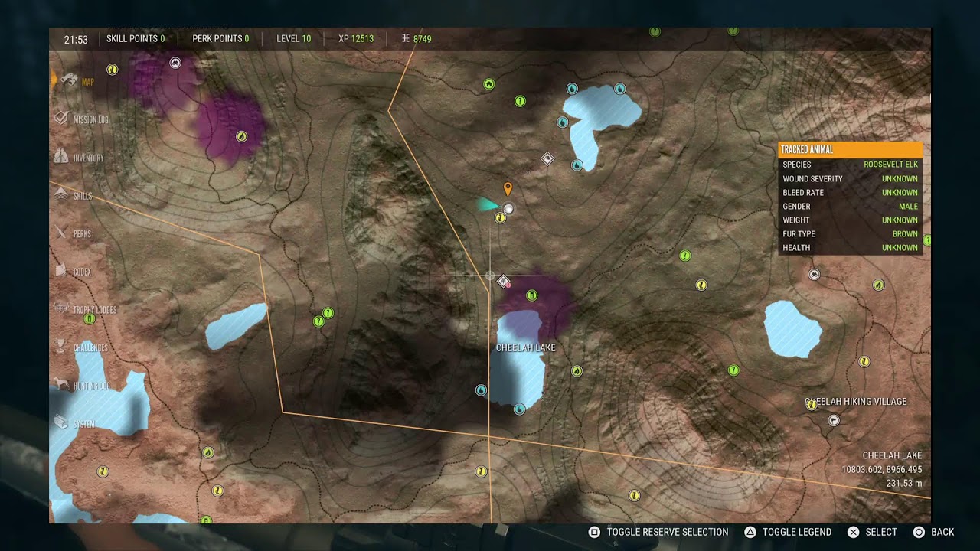Click yellow icon inside large purple zone top-left

242,137
